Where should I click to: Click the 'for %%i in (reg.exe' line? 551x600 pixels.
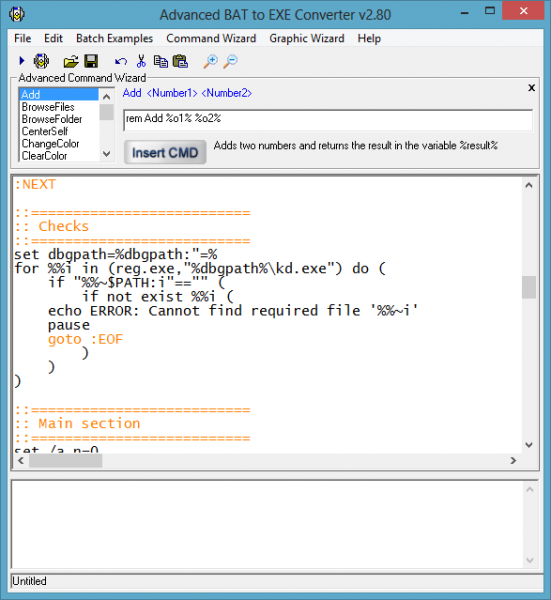pos(200,269)
